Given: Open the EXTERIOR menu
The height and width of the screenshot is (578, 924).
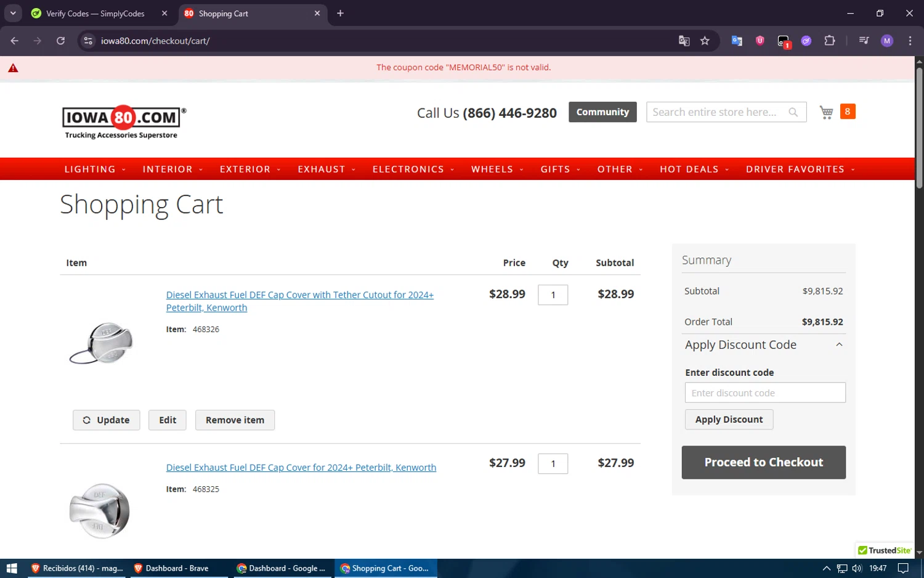Looking at the screenshot, I should tap(250, 169).
